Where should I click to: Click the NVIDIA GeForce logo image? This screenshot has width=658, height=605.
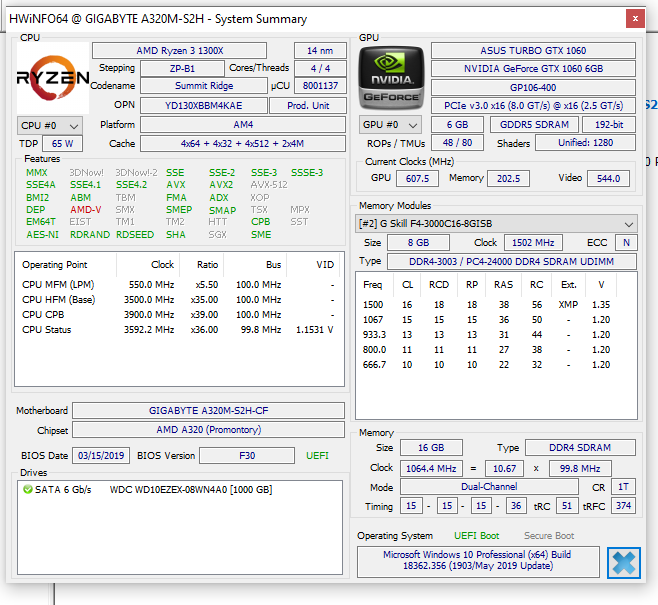(x=391, y=78)
